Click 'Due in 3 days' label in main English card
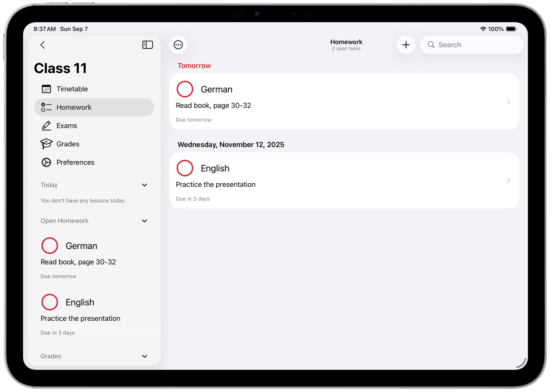551x392 pixels. 192,199
